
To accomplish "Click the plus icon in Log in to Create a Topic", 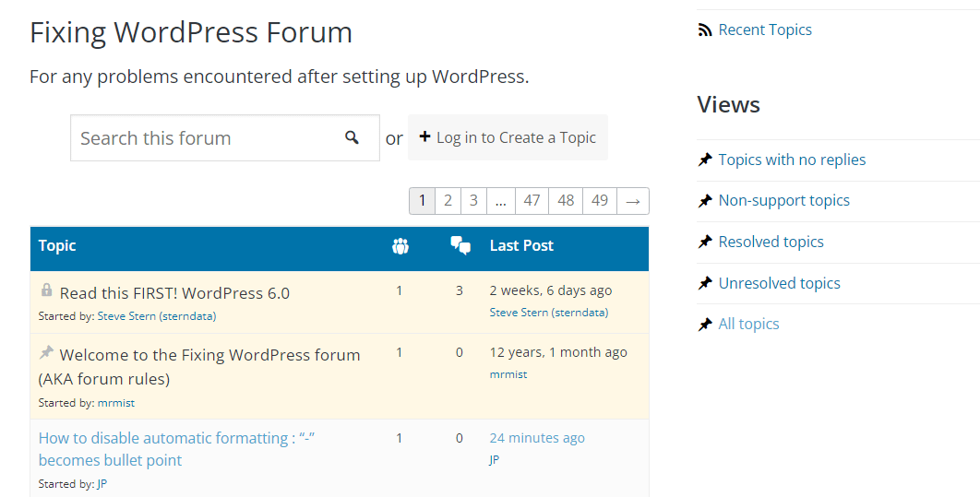I will 424,136.
